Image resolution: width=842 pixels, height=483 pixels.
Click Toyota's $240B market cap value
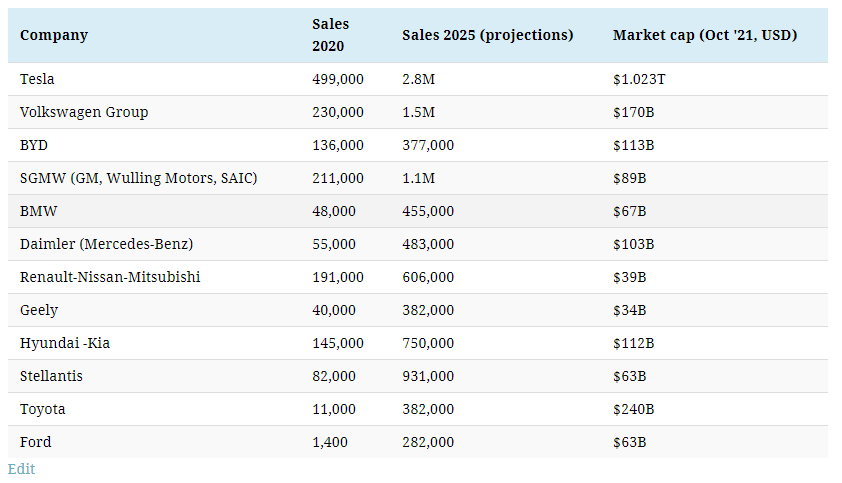(634, 409)
